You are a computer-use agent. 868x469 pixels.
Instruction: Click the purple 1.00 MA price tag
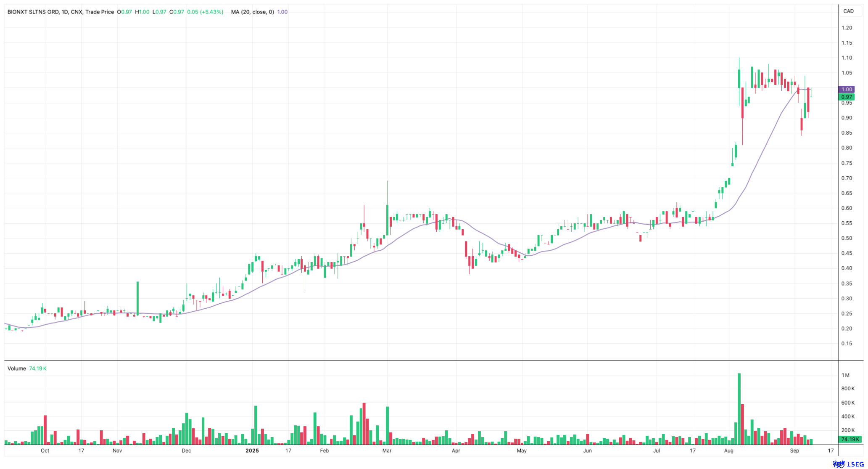coord(846,90)
